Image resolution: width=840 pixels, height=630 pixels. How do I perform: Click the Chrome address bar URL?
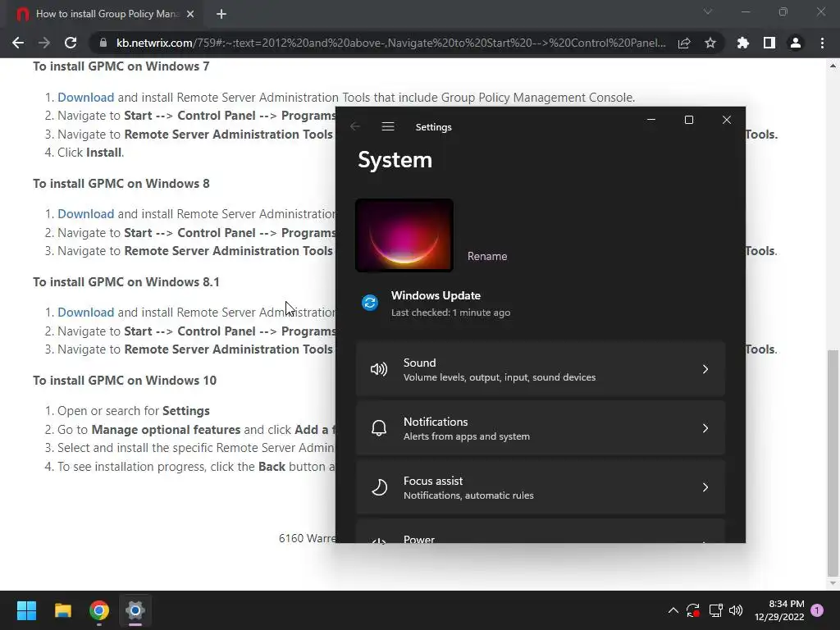click(391, 43)
